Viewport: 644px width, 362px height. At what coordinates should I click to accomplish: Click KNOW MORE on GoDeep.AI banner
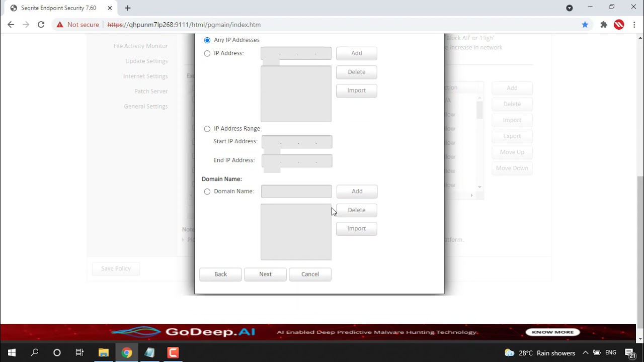pyautogui.click(x=553, y=332)
